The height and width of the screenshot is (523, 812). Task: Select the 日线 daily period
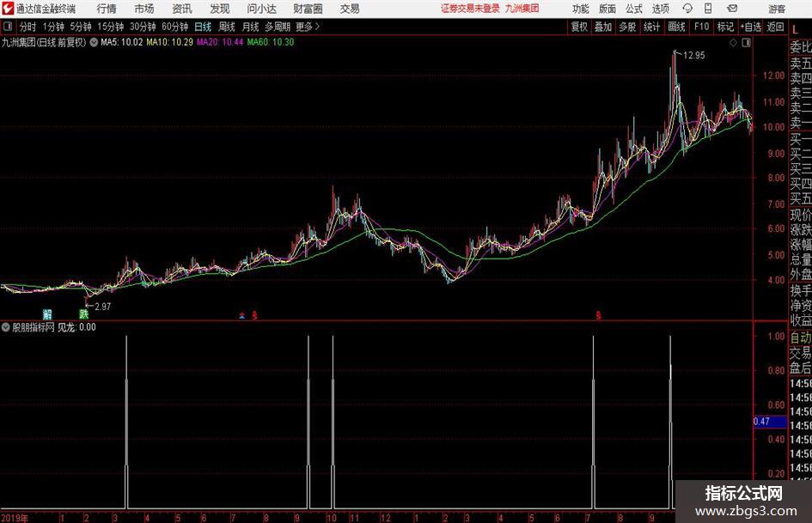(203, 27)
